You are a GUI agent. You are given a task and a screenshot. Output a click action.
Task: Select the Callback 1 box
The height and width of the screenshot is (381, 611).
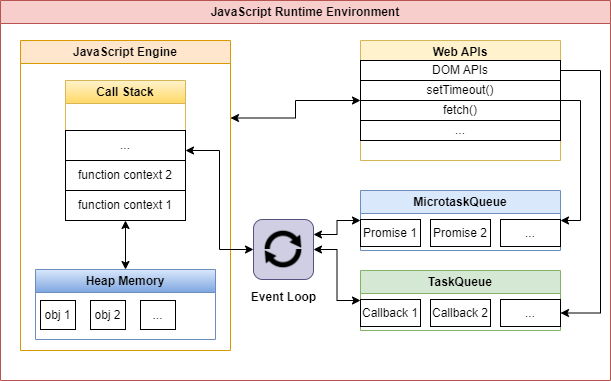390,313
